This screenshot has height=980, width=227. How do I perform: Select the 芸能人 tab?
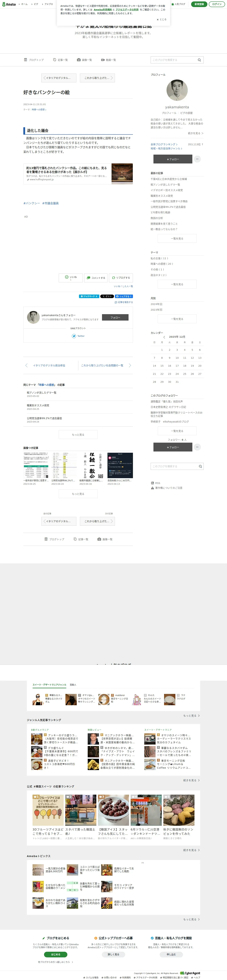pyautogui.click(x=73, y=685)
